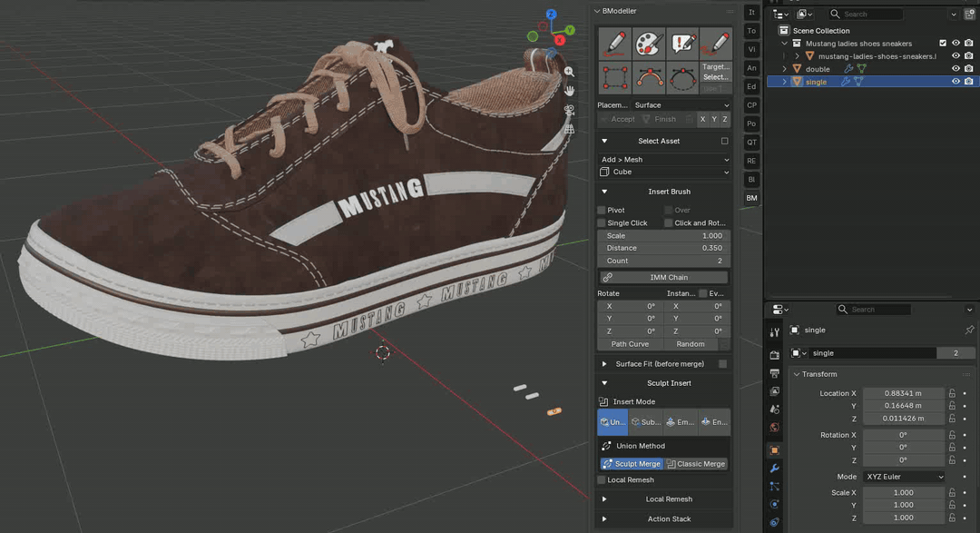
Task: Open the XYZ Euler rotation mode dropdown
Action: [904, 477]
